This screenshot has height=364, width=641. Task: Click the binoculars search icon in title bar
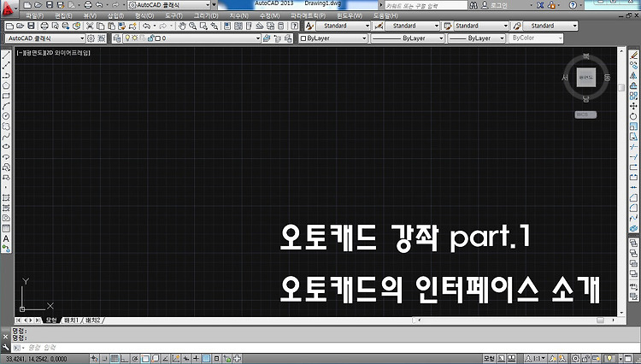(x=473, y=5)
